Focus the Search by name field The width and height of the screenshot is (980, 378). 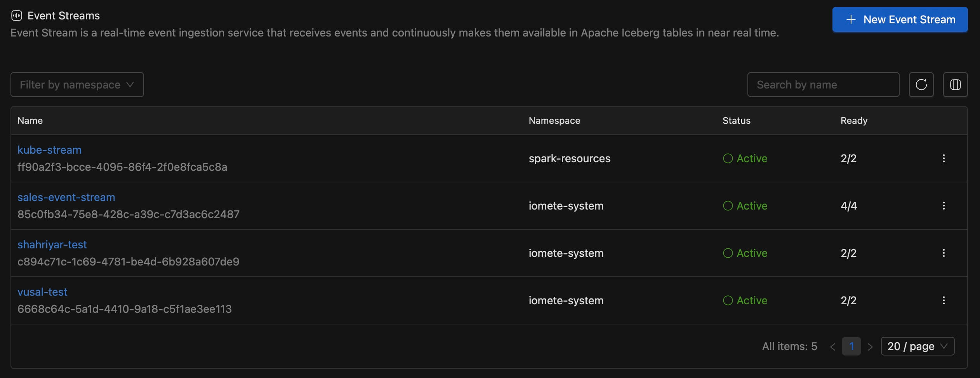tap(823, 85)
